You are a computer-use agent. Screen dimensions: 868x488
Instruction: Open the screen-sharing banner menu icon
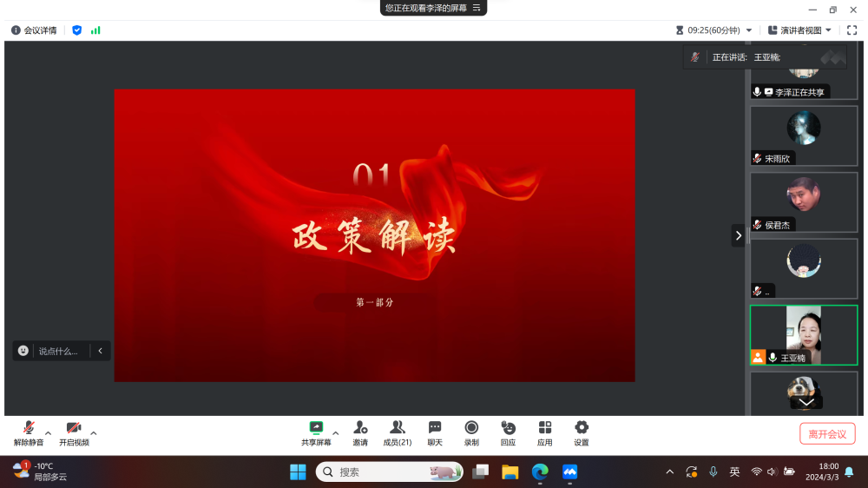point(477,8)
